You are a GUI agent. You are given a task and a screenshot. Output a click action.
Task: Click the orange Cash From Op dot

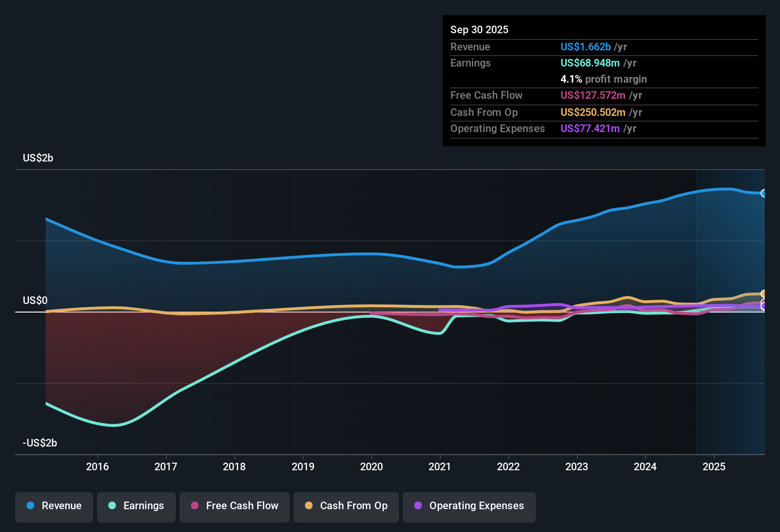pyautogui.click(x=308, y=506)
